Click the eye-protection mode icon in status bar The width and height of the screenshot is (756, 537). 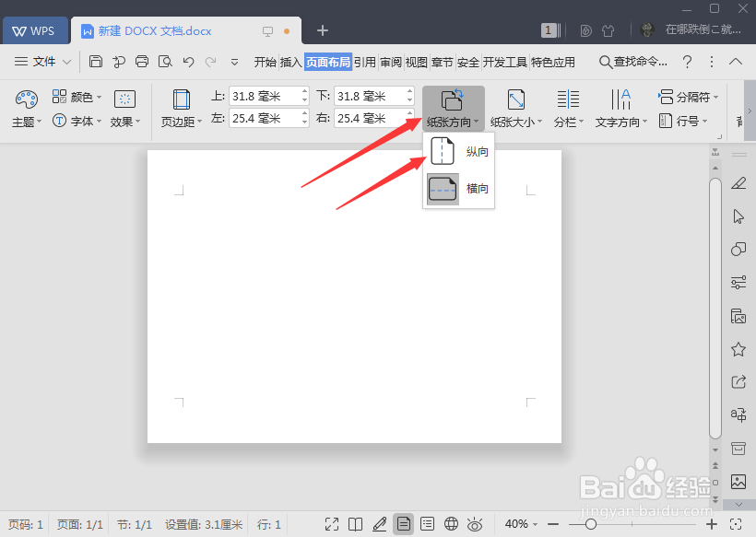click(475, 523)
